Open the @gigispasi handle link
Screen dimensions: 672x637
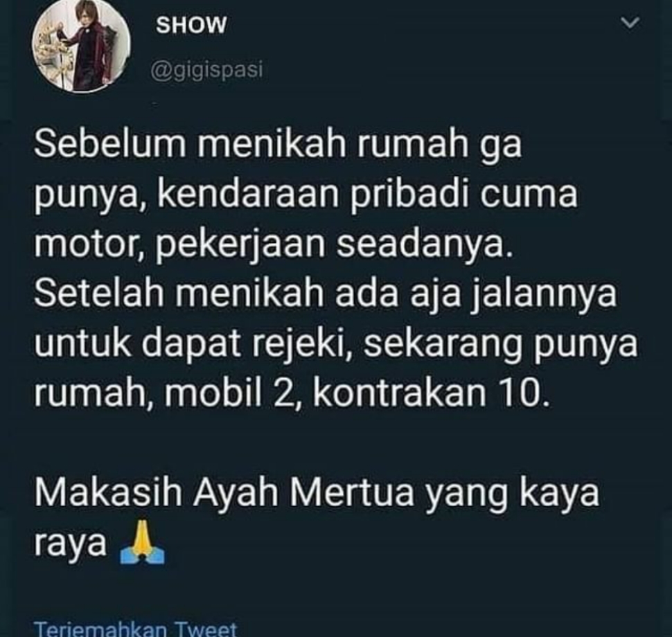click(x=206, y=70)
